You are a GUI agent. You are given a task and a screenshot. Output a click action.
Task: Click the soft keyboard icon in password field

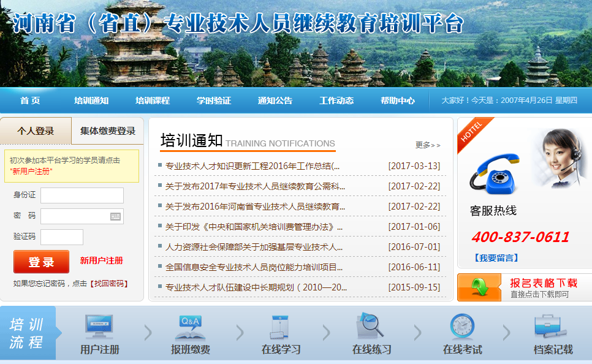point(115,216)
